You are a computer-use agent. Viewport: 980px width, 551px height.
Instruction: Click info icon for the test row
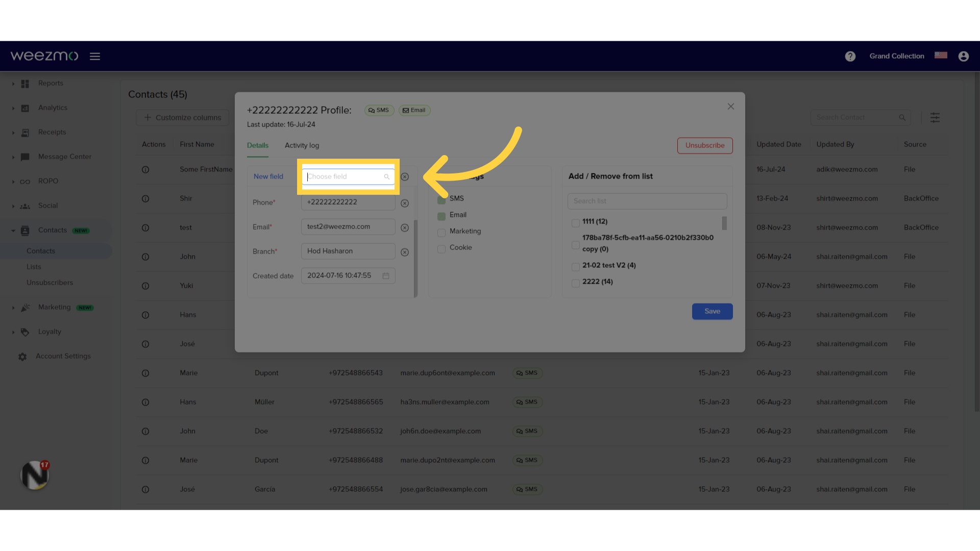tap(145, 228)
